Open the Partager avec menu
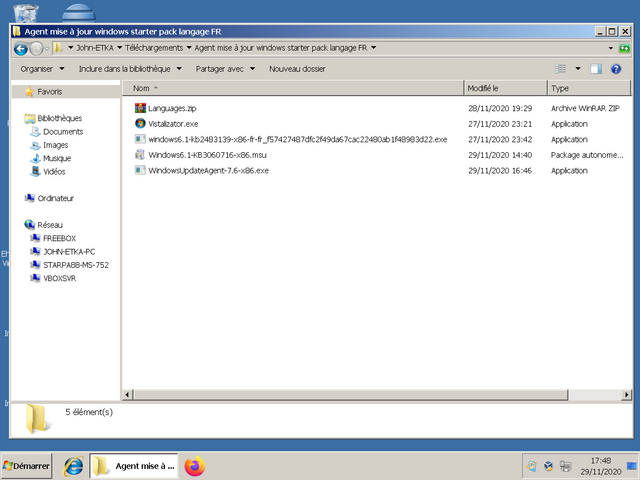 [225, 69]
